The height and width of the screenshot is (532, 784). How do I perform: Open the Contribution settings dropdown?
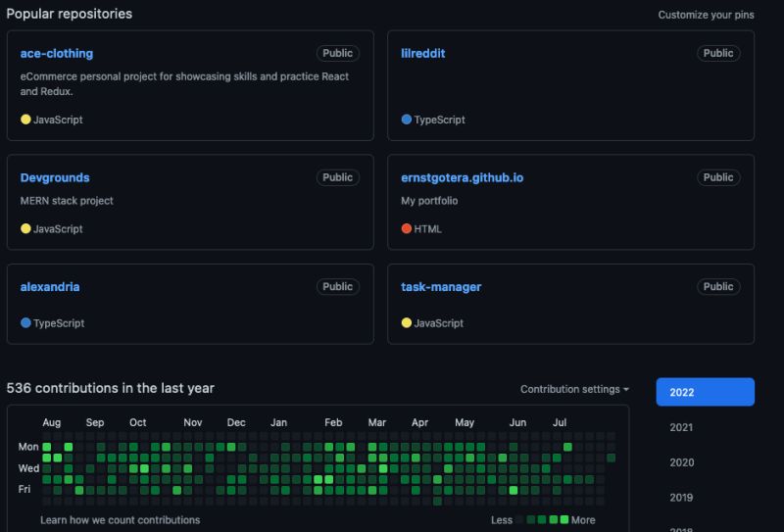(x=574, y=389)
